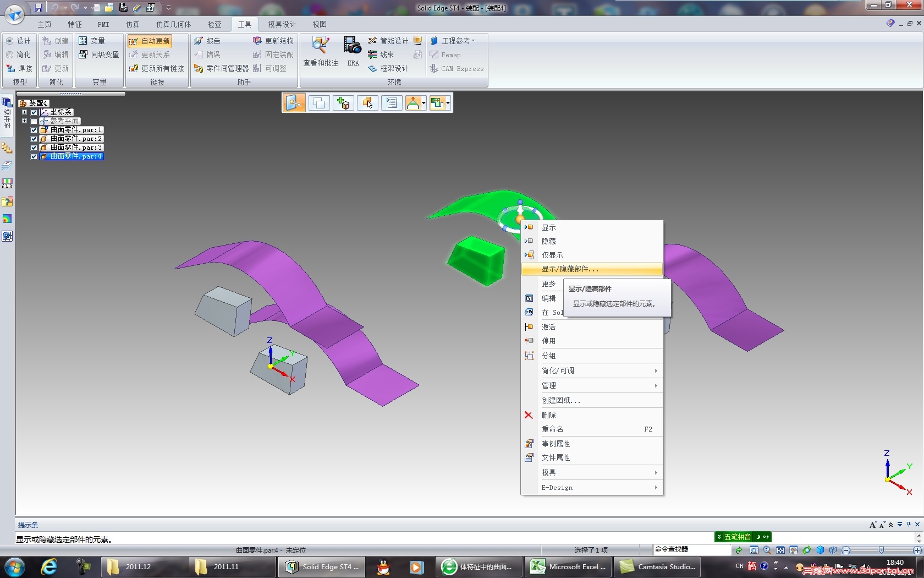Choose 仅显示 in context menu

pyautogui.click(x=592, y=255)
